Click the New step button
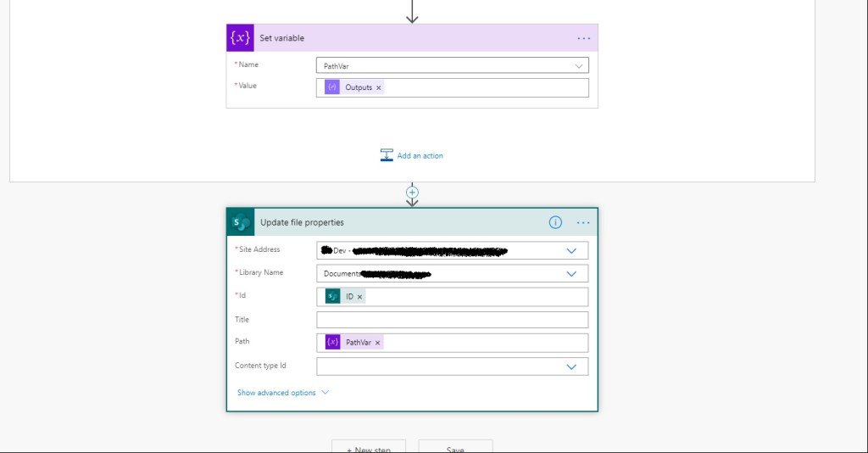This screenshot has height=453, width=868. [368, 447]
